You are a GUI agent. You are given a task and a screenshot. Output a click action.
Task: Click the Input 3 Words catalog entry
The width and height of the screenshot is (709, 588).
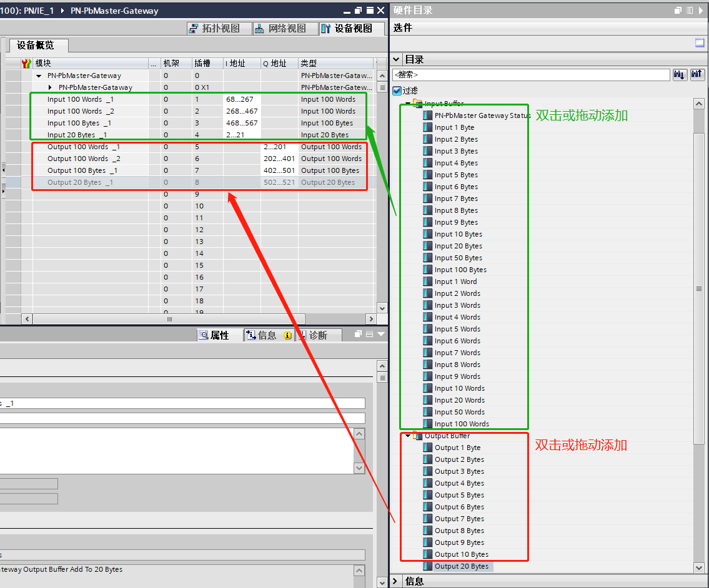(457, 305)
